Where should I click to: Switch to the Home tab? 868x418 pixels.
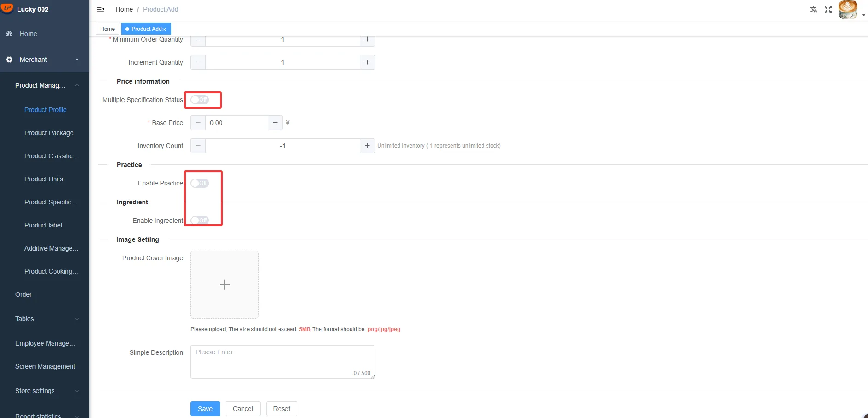point(107,29)
